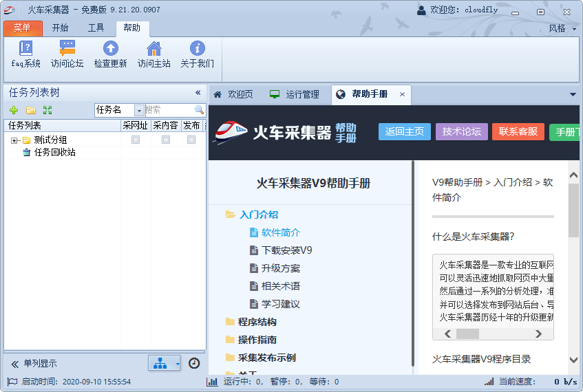Viewport: 583px width, 392px height.
Task: Click the 采集发布示例 folder icon
Action: [x=230, y=357]
